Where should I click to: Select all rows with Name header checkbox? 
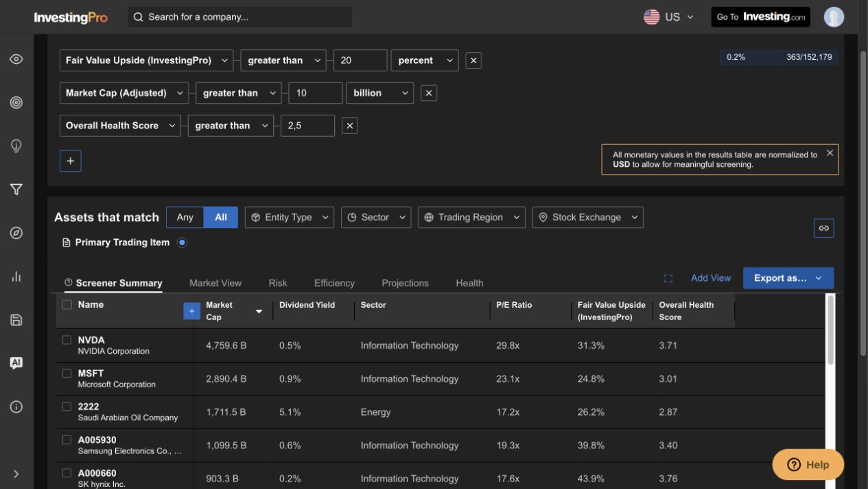tap(67, 304)
